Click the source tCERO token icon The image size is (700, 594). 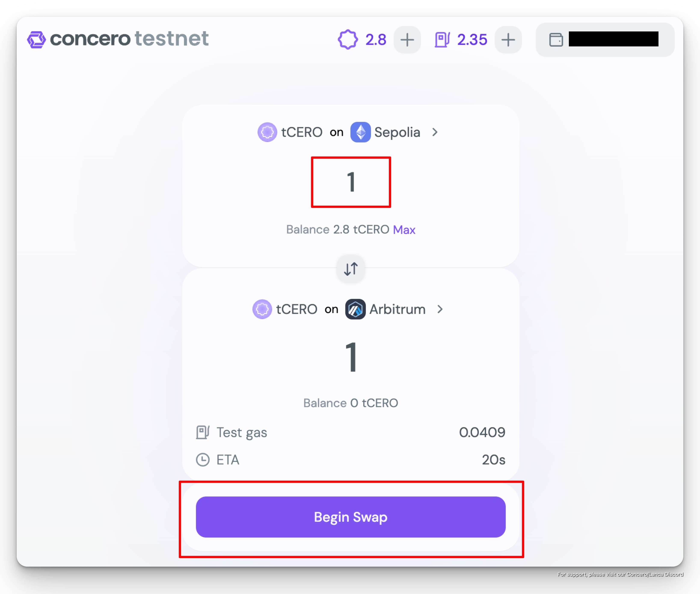pos(267,132)
